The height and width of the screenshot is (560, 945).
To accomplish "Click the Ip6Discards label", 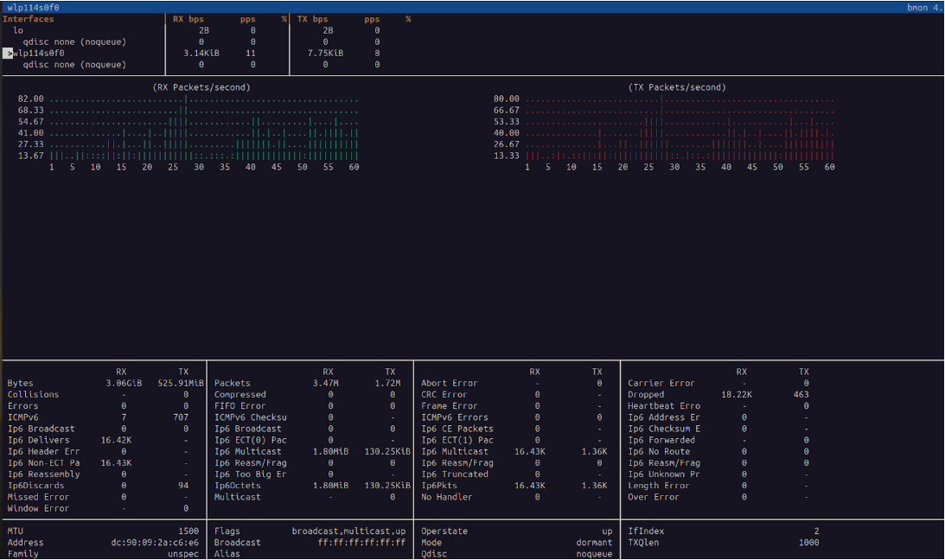I will [35, 487].
